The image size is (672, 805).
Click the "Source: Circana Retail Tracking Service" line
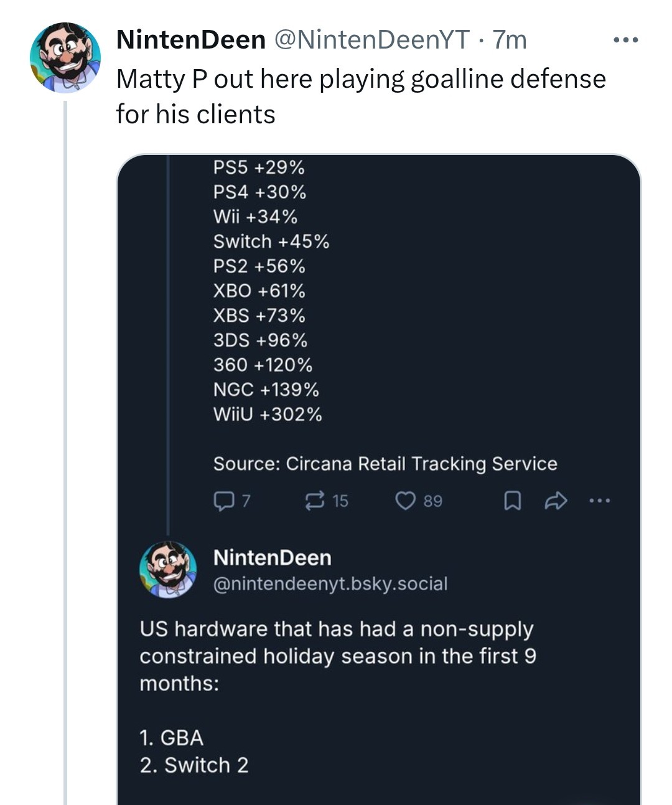385,464
